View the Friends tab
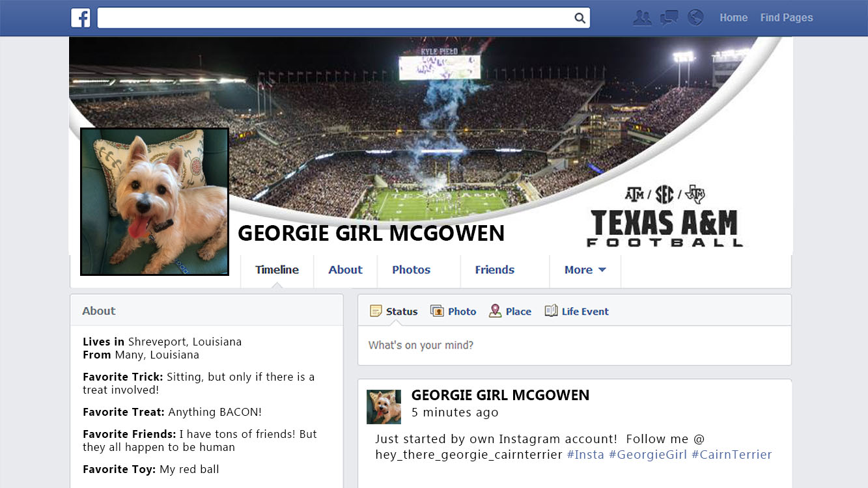Screen dimensions: 868x488 494,270
